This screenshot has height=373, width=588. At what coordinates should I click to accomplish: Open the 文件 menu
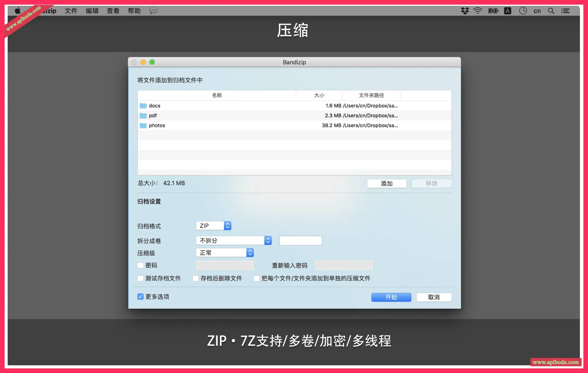click(71, 11)
